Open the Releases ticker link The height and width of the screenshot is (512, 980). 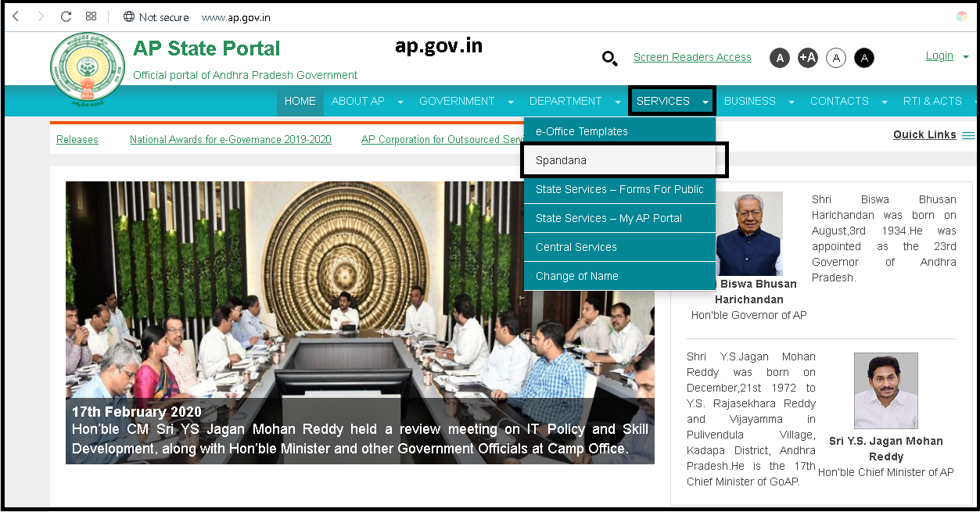pyautogui.click(x=77, y=139)
